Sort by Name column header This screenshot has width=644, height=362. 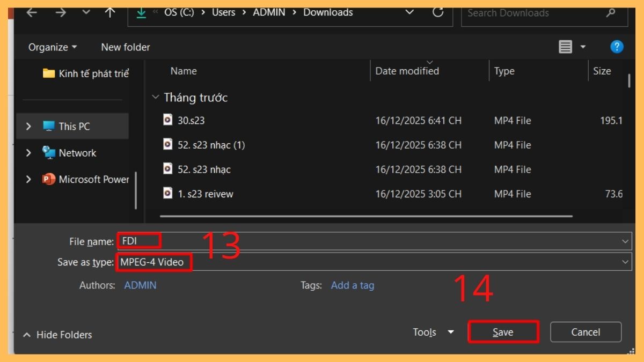(x=184, y=71)
